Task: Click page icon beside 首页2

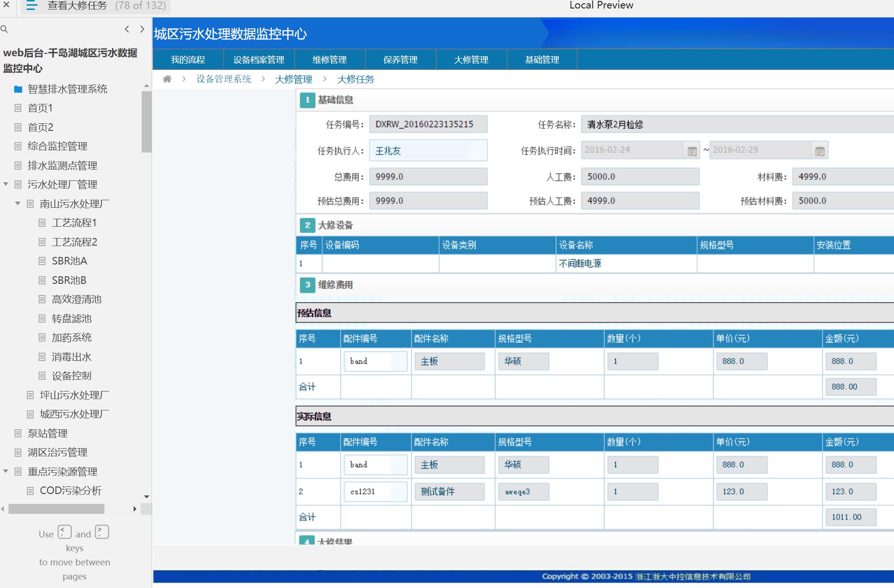Action: pos(18,127)
